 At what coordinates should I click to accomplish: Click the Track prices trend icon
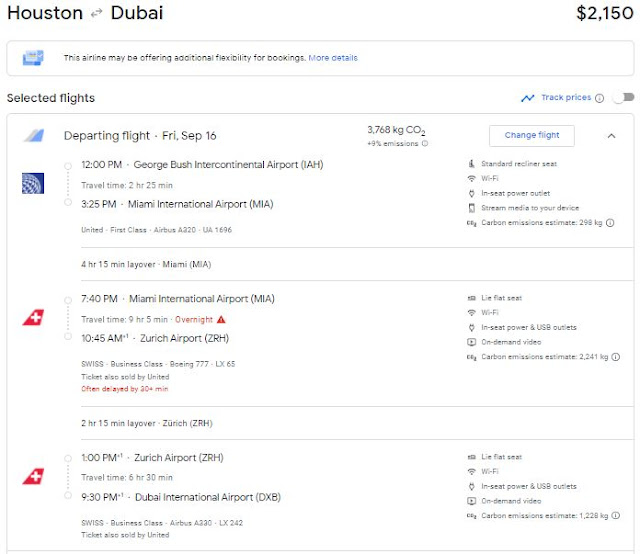(528, 98)
